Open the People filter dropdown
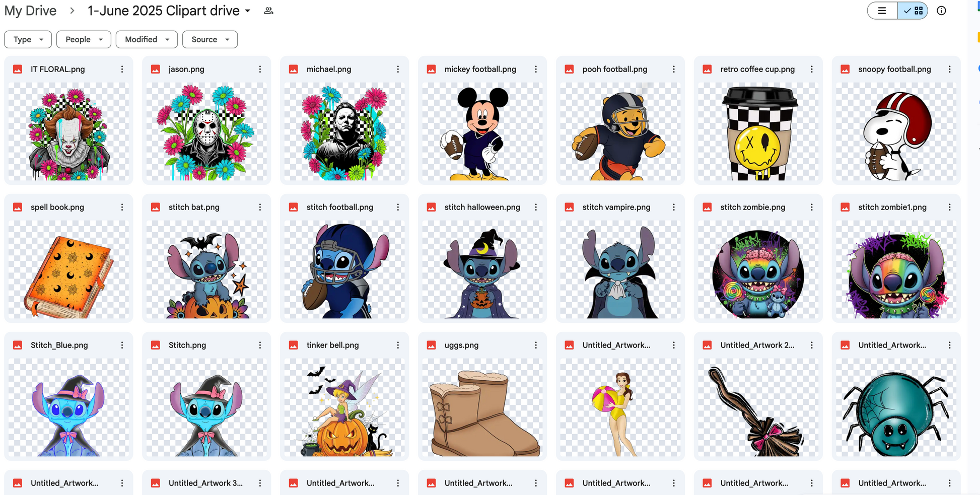This screenshot has width=980, height=495. pyautogui.click(x=84, y=39)
